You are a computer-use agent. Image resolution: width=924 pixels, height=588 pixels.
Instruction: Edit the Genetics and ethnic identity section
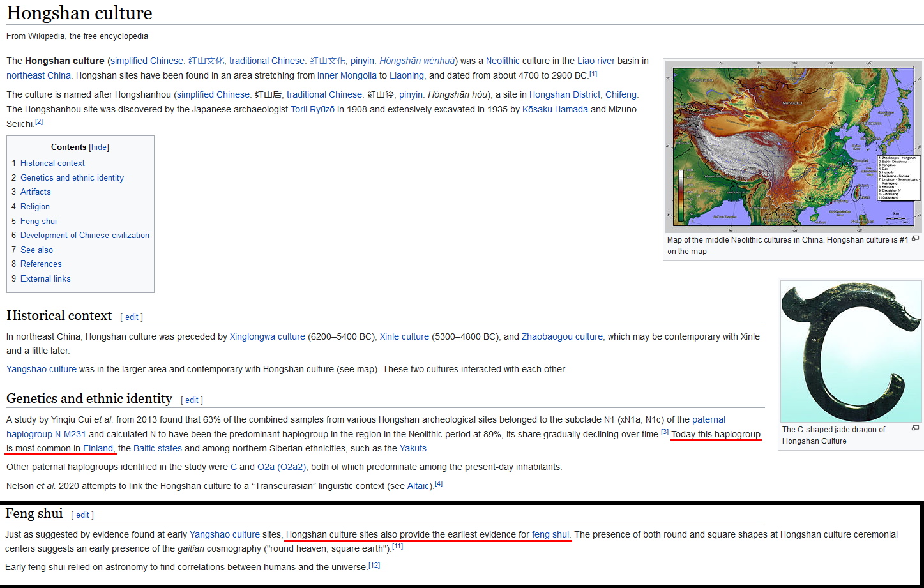coord(192,400)
